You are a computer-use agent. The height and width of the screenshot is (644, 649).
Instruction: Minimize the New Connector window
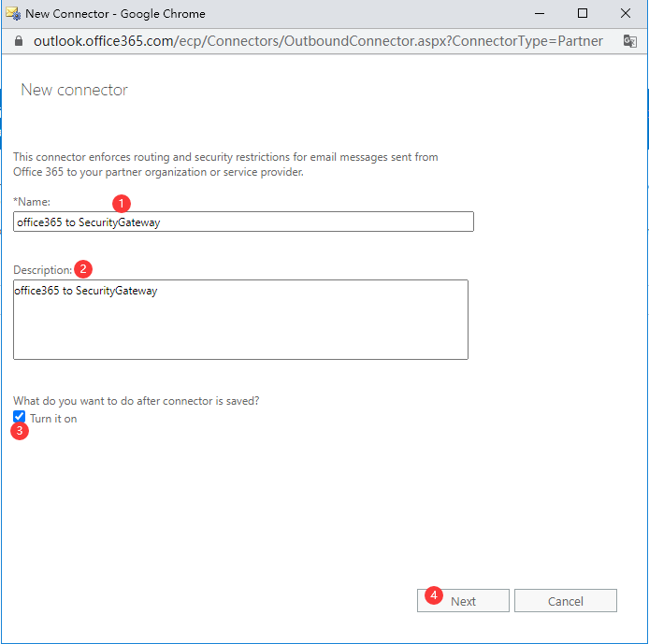point(539,14)
